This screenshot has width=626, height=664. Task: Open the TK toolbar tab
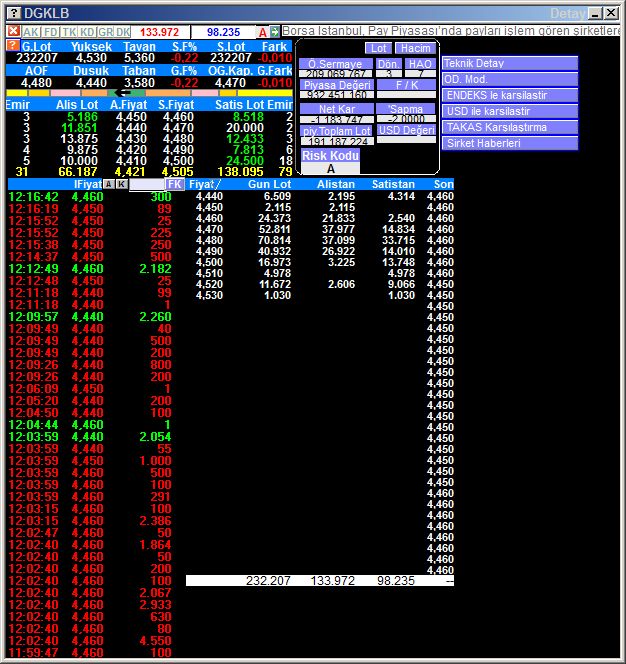click(x=69, y=32)
